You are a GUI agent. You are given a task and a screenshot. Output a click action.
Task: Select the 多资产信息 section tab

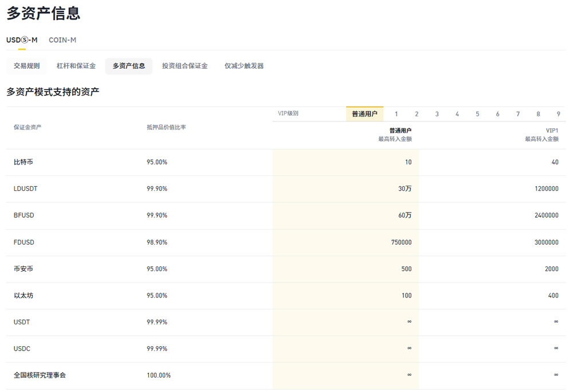point(129,66)
